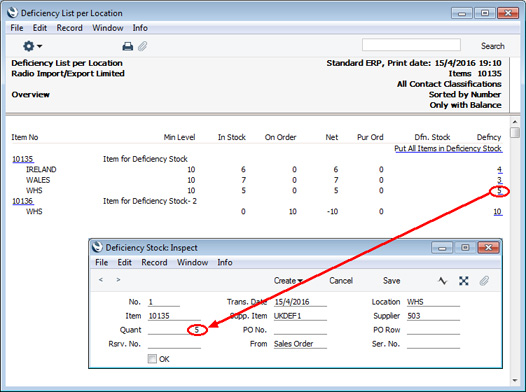Click WALES location row text
The height and width of the screenshot is (392, 526).
point(38,180)
